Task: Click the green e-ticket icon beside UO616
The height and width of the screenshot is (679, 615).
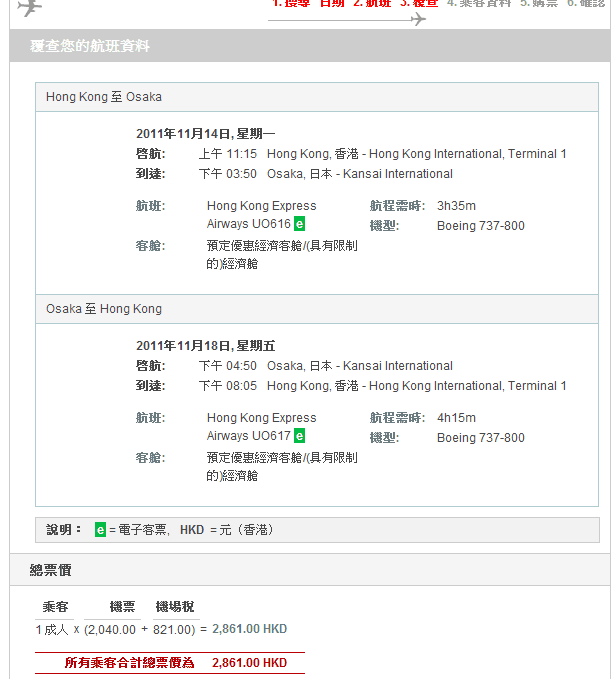Action: click(300, 224)
